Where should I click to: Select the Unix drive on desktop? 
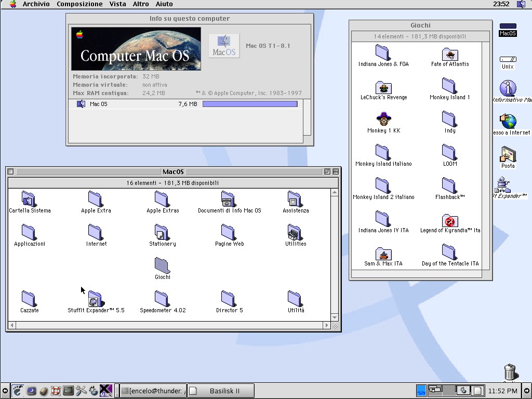[x=508, y=62]
